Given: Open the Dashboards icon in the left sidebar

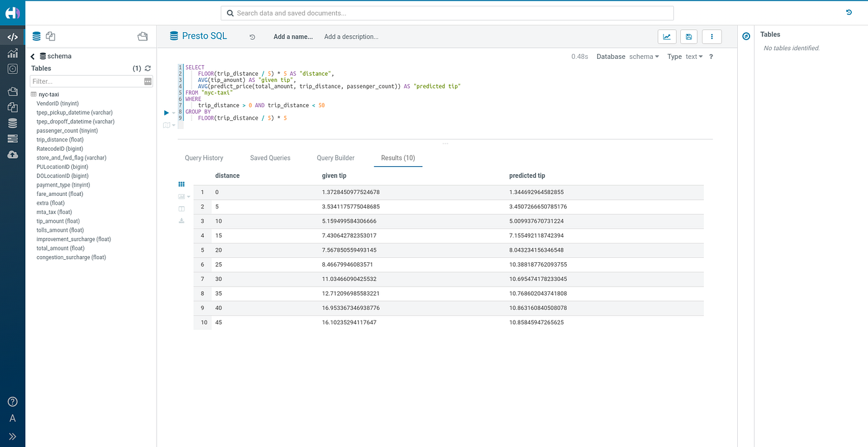Looking at the screenshot, I should (12, 53).
